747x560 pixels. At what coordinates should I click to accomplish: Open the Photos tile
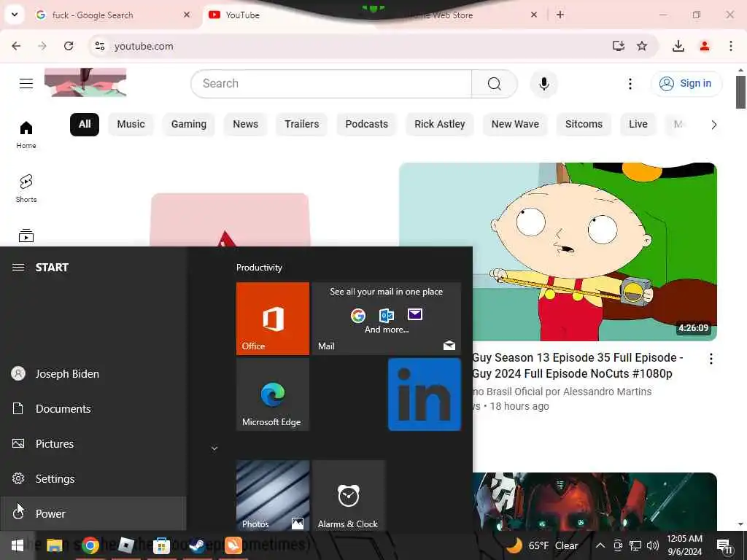click(273, 495)
